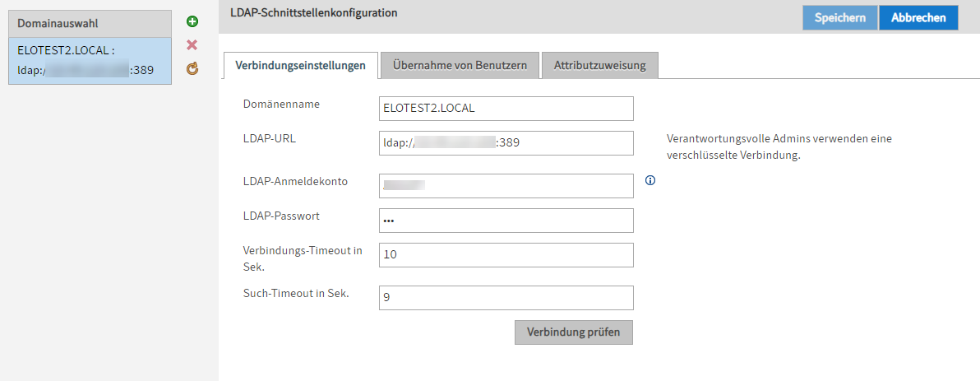Select the ELOTEST2.LOCAL domain entry

click(90, 61)
